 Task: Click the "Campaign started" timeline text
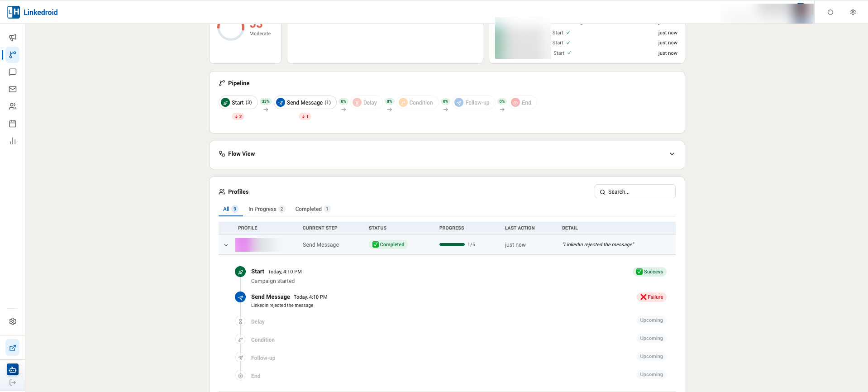pos(273,281)
